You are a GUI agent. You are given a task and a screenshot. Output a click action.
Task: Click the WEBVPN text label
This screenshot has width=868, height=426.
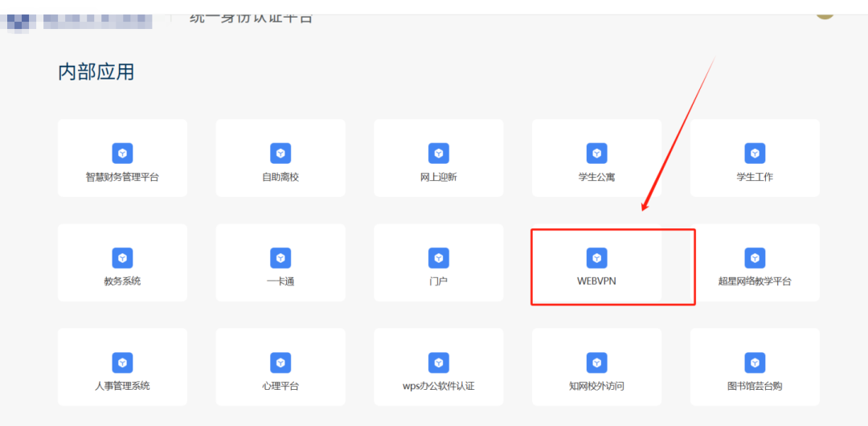[596, 281]
